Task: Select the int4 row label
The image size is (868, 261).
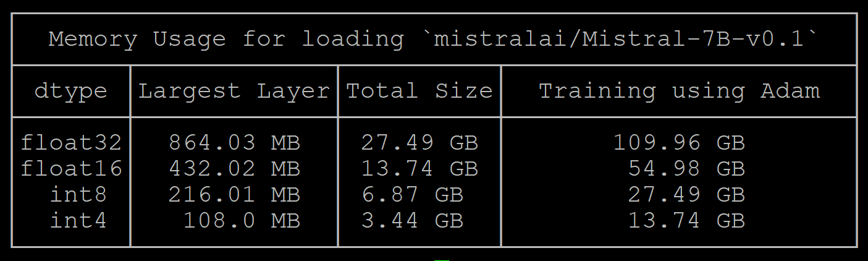Action: click(x=78, y=220)
